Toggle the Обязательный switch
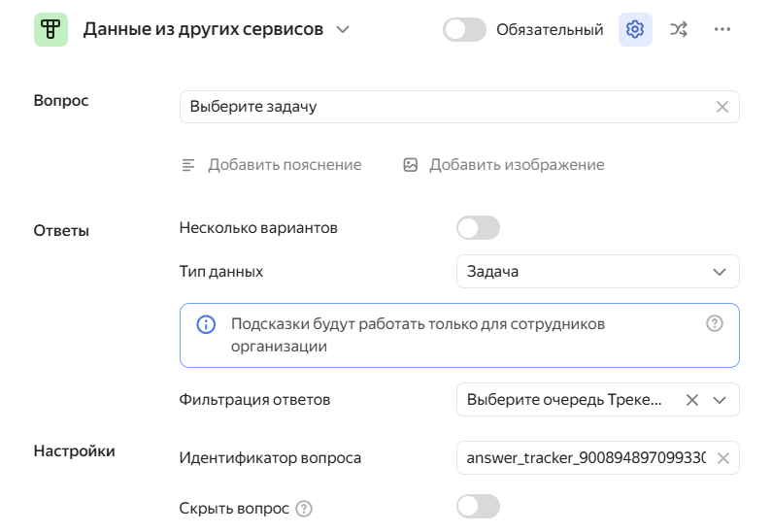 [464, 30]
